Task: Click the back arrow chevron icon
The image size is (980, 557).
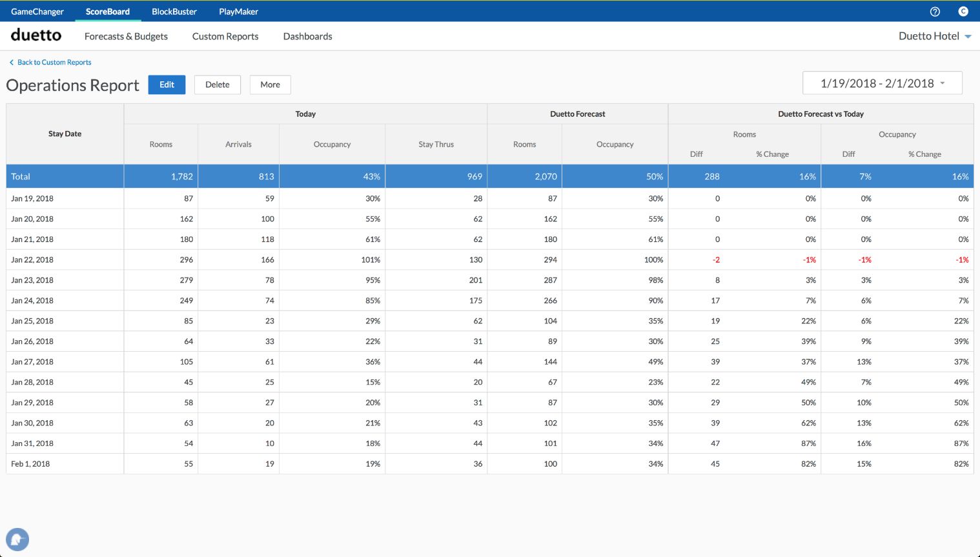Action: pyautogui.click(x=11, y=63)
